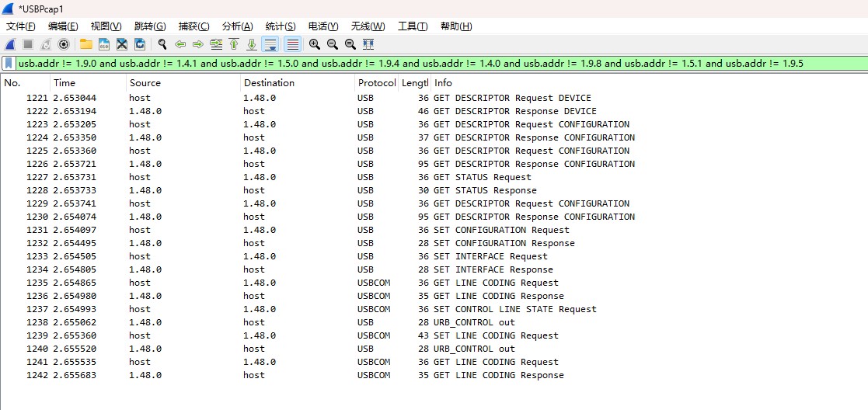Zoom in on packet list text
Screen dimensions: 868x410
[x=314, y=44]
